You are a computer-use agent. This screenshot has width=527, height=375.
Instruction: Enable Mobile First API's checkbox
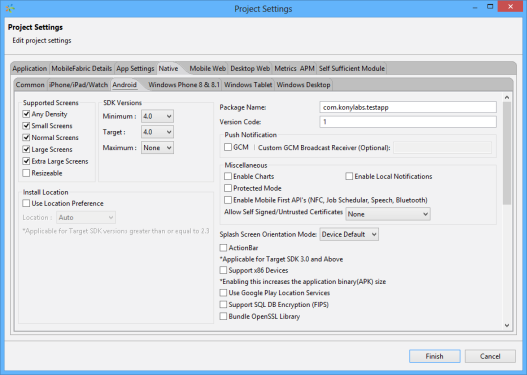coord(228,200)
